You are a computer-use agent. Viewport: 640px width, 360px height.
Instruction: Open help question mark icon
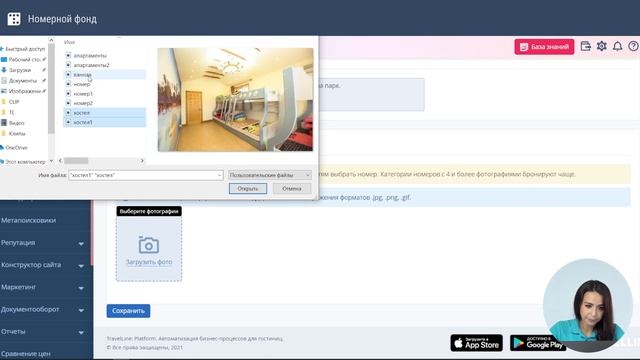[x=633, y=46]
